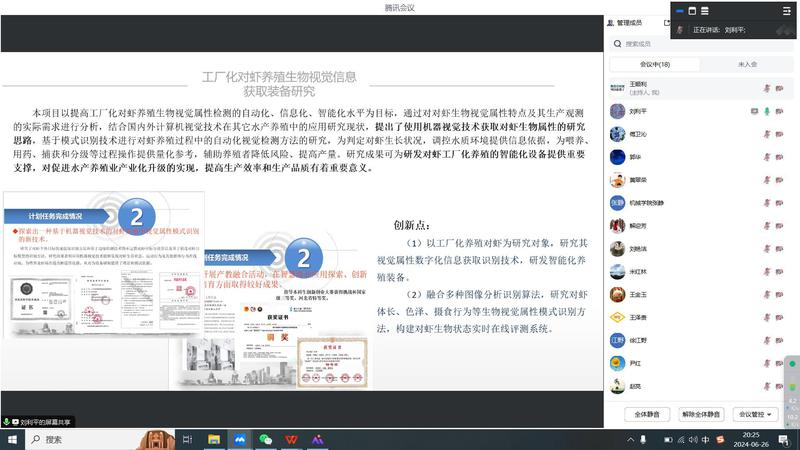Viewport: 800px width, 450px height.
Task: Open WPS Office from the taskbar
Action: click(291, 439)
